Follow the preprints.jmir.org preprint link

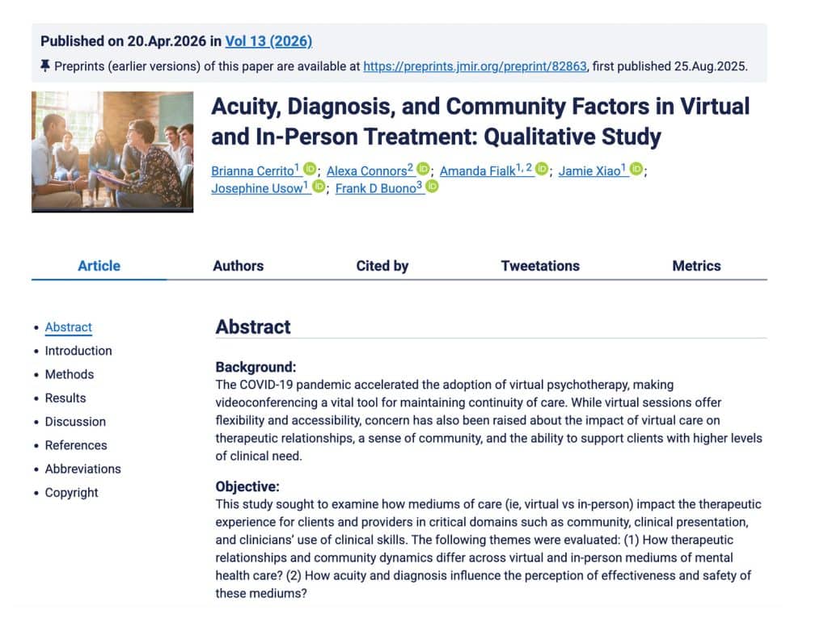(475, 66)
